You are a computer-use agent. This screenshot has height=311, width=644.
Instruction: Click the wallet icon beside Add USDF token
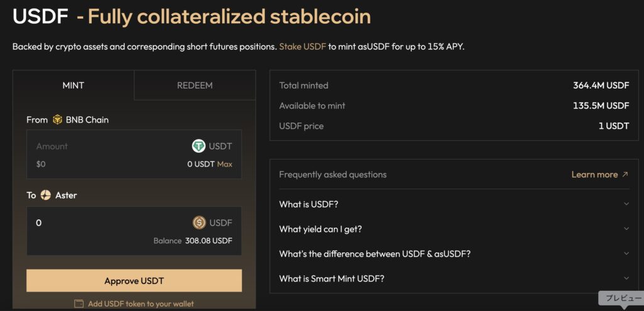[x=79, y=304]
